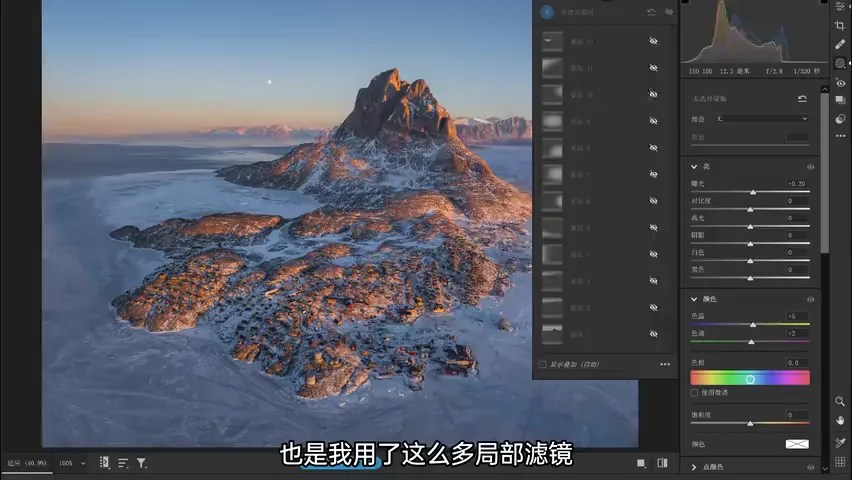
Task: Toggle before/after split view icon
Action: 662,463
